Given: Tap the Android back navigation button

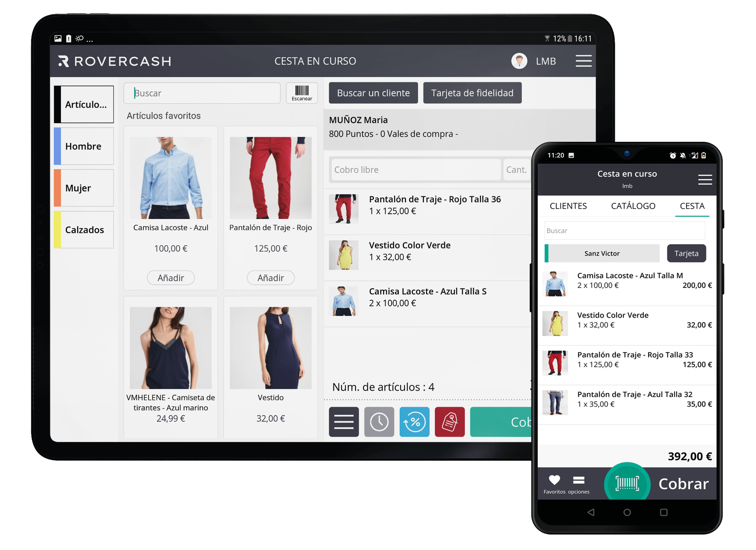Looking at the screenshot, I should coord(591,512).
